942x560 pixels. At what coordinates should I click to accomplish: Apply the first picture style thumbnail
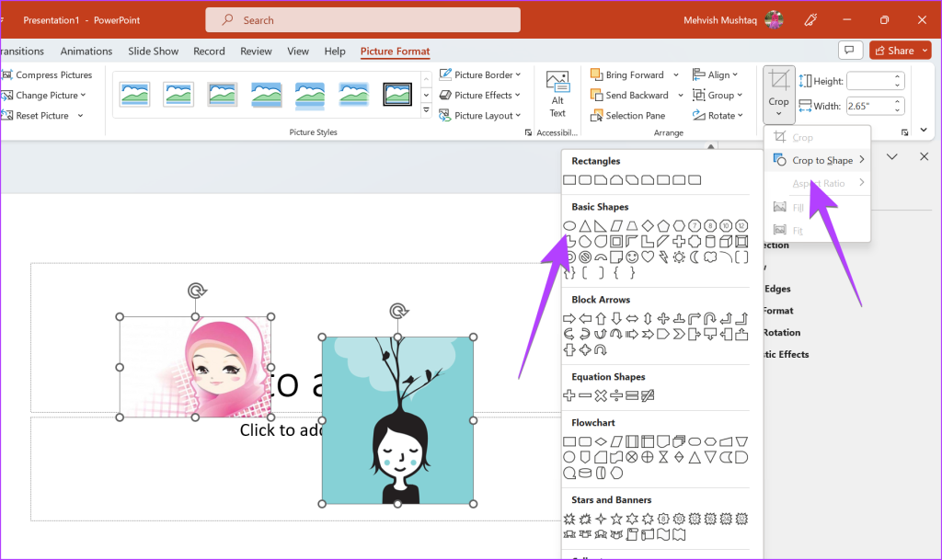point(134,94)
